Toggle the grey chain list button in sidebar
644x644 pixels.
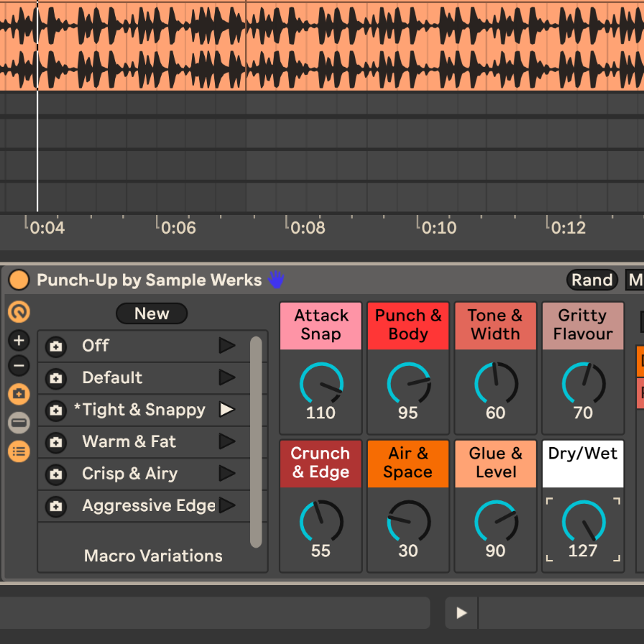tap(19, 423)
